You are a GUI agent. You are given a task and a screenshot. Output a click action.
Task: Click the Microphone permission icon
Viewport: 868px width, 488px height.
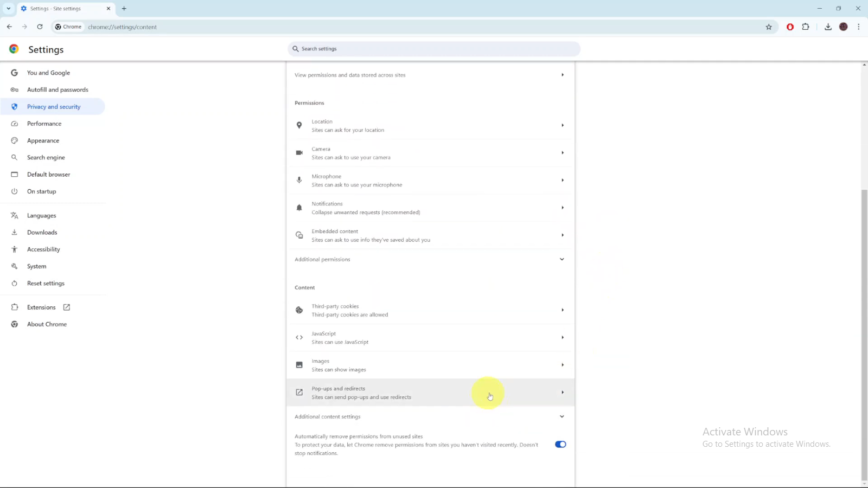click(x=299, y=180)
